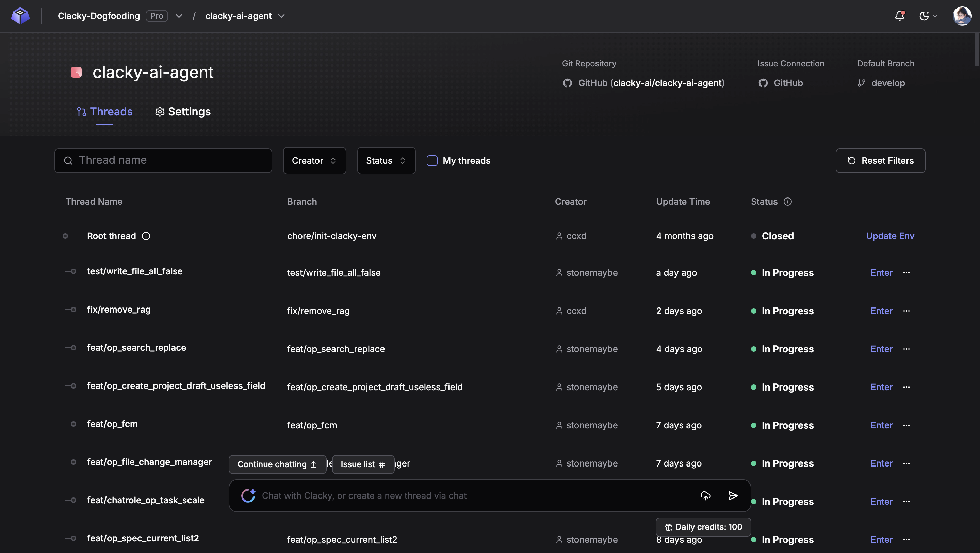Open the notifications bell

tap(900, 16)
